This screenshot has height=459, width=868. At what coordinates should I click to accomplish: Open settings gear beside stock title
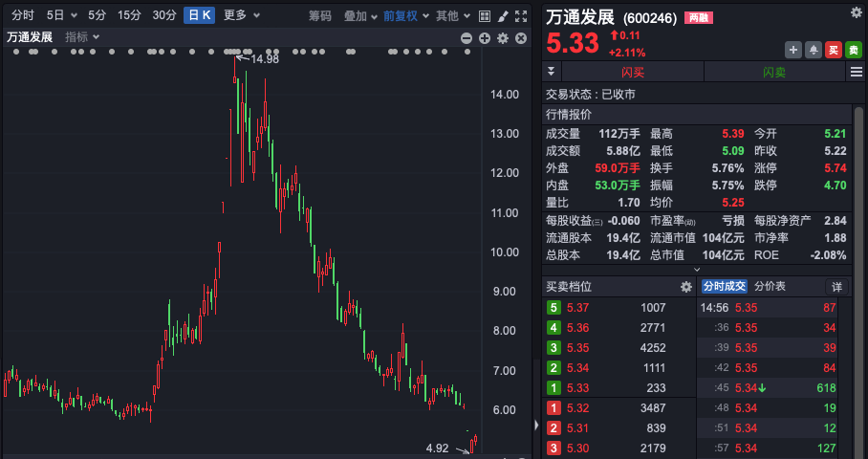856,12
